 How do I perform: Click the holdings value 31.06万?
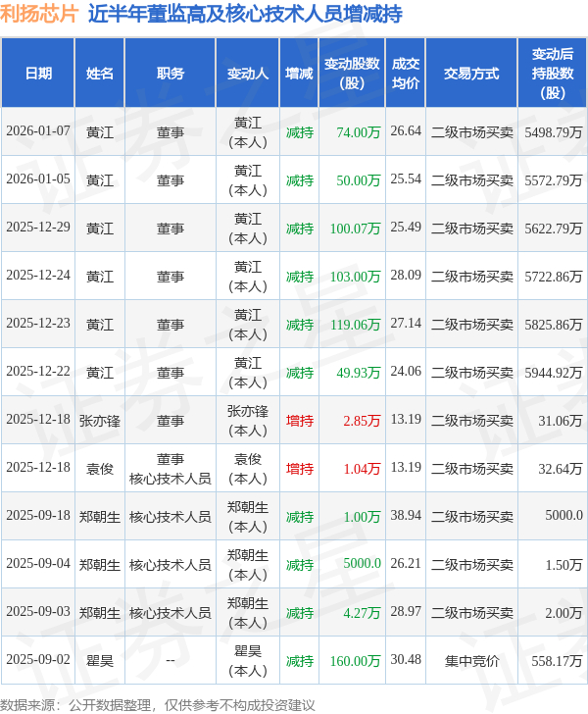point(561,421)
